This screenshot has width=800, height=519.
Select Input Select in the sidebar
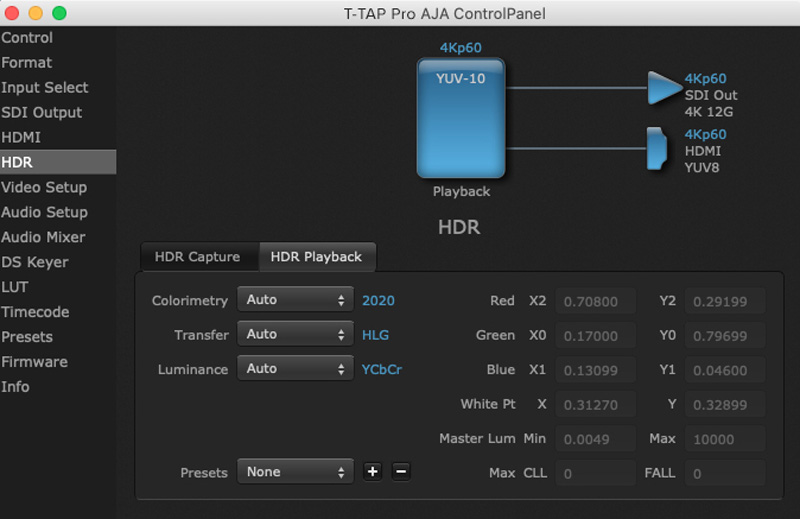coord(45,87)
